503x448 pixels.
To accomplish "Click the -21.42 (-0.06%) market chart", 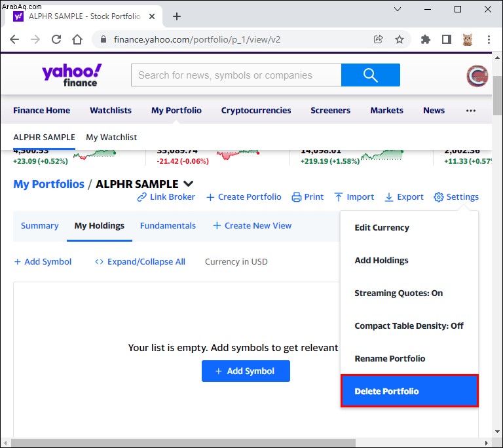I will 238,155.
